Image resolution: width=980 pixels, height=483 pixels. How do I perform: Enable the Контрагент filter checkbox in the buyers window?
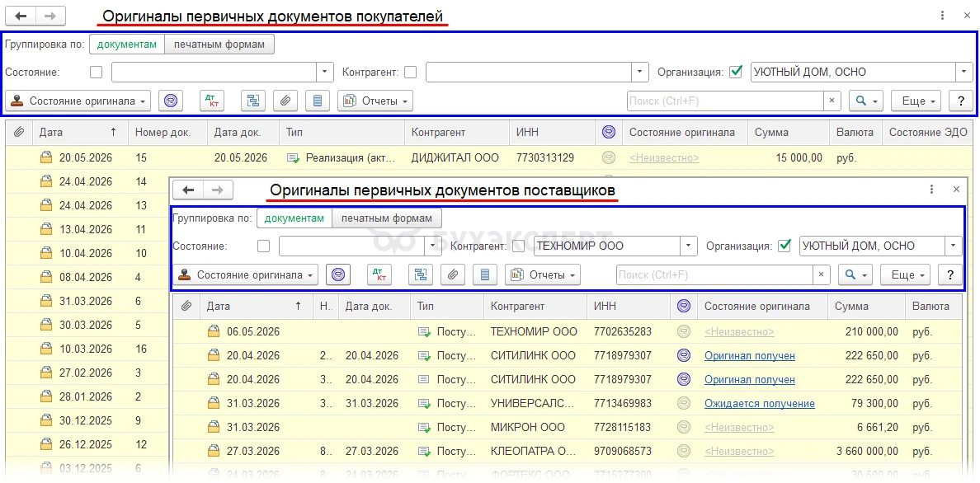pyautogui.click(x=410, y=72)
